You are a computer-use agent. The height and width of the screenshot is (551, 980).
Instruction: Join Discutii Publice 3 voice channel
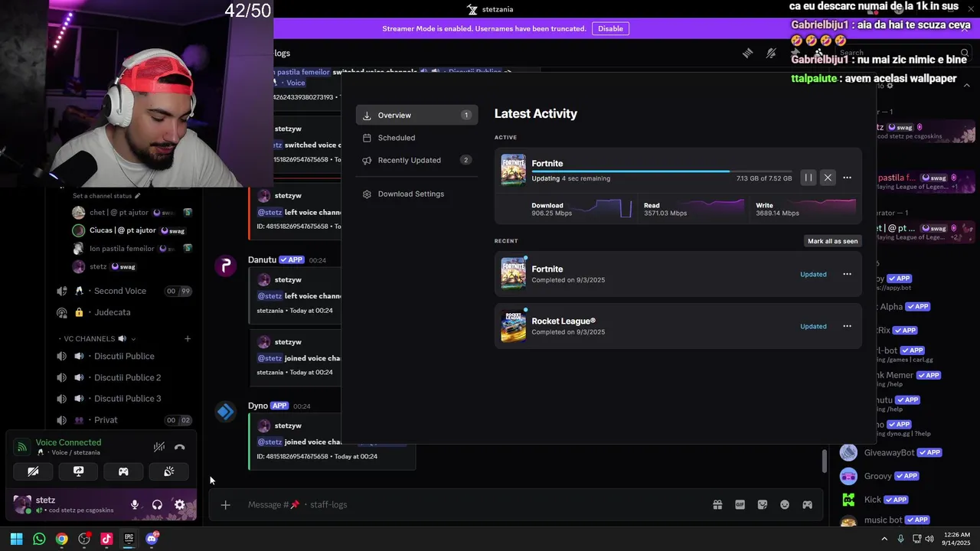click(125, 399)
